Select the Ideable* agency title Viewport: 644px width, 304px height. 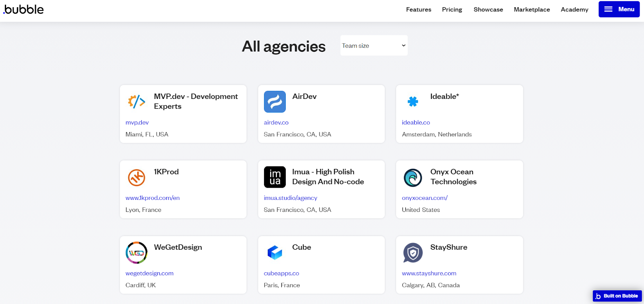[x=445, y=97]
